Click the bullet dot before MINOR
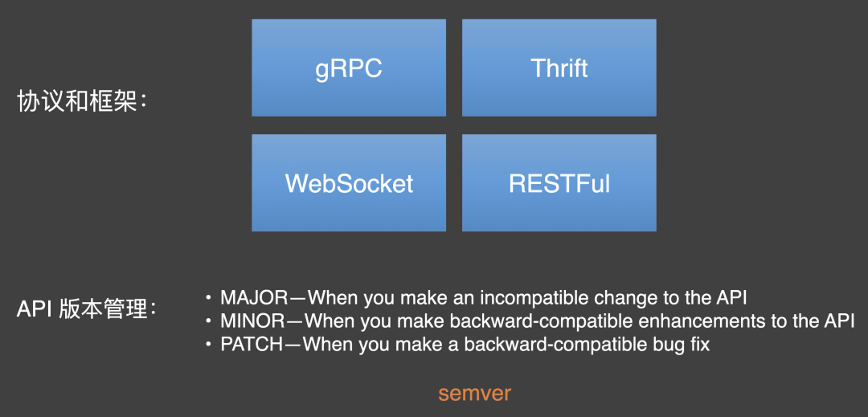The height and width of the screenshot is (417, 868). click(209, 321)
